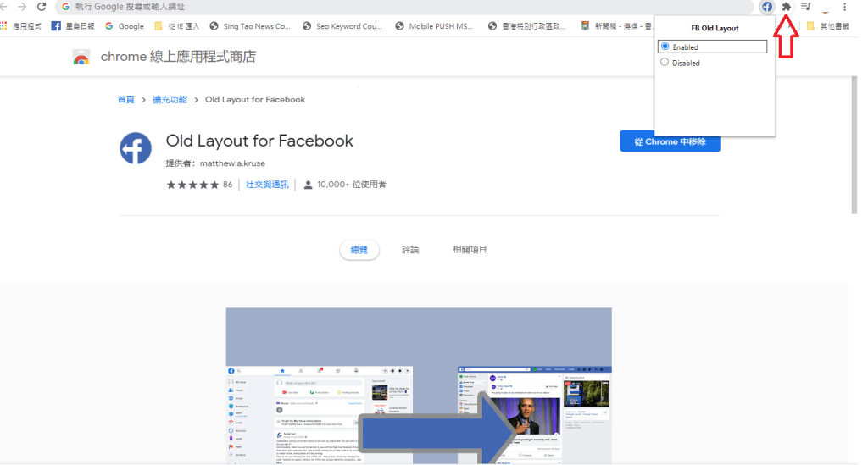The image size is (868, 465).
Task: Click the Chrome Web Store rainbow logo
Action: click(x=81, y=57)
